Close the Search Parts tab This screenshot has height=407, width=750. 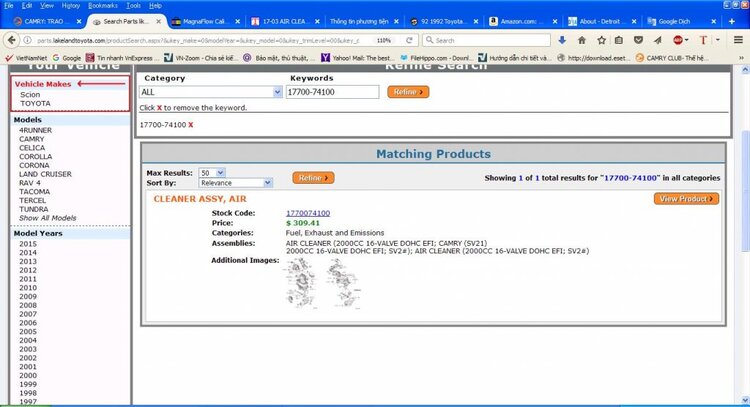tap(158, 22)
